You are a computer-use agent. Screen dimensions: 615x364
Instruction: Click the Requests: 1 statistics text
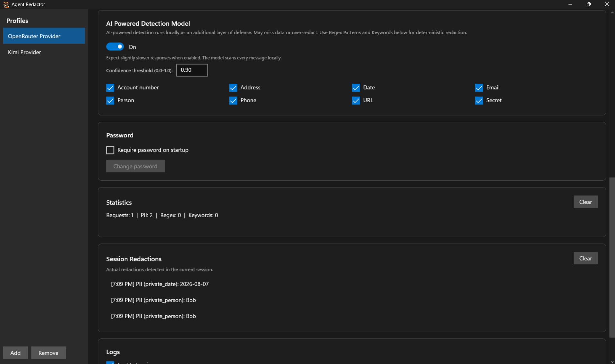tap(120, 215)
